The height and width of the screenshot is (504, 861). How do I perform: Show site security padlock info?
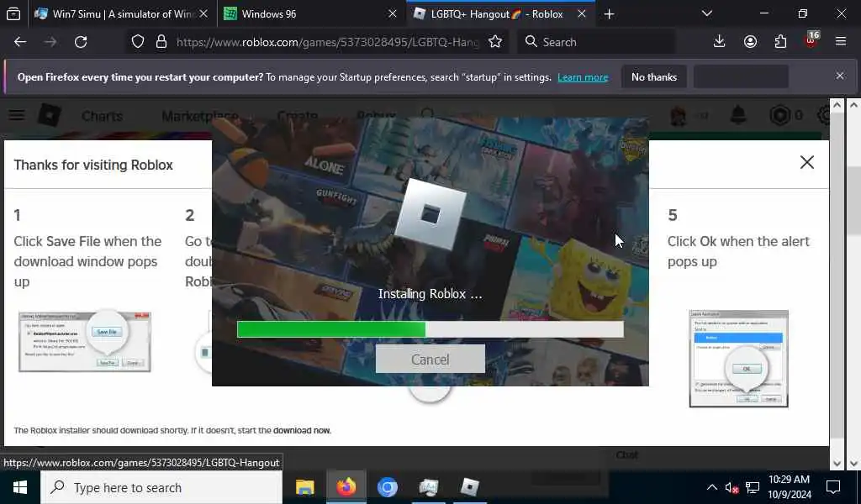161,42
